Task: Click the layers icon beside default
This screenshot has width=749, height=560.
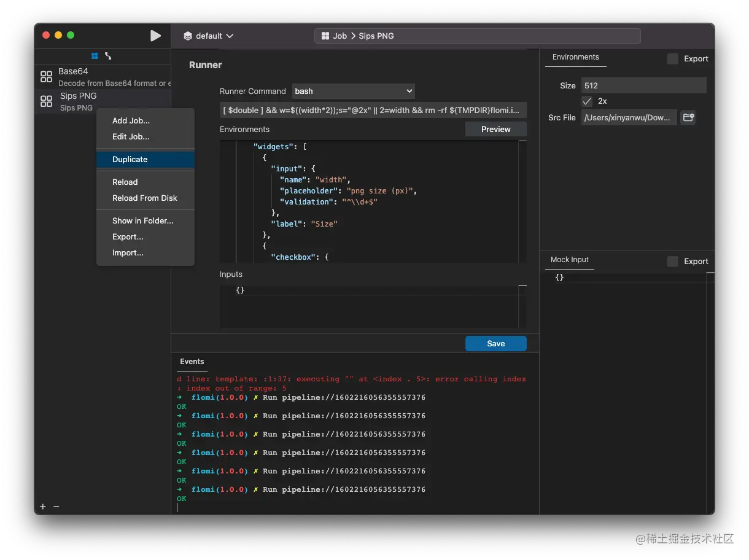Action: 188,36
